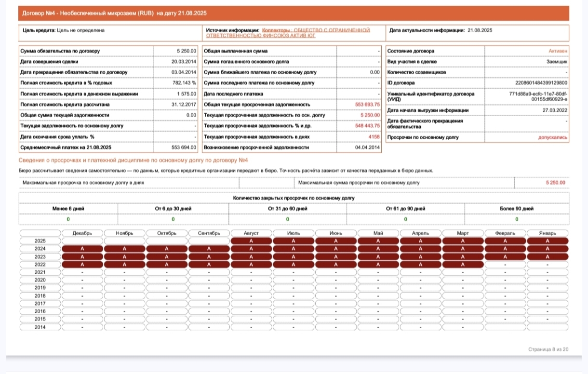Image resolution: width=588 pixels, height=374 pixels.
Task: Select the contract ID 2208601484399129800
Action: pyautogui.click(x=542, y=83)
